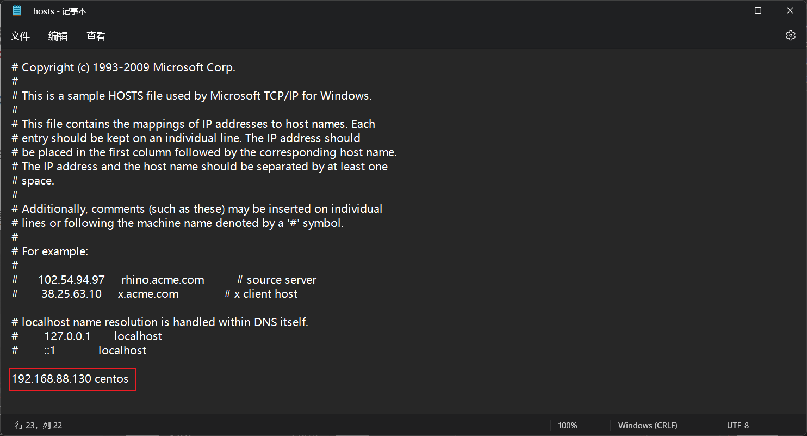Maximize the Notepad window
Screen dimensions: 807x436
758,10
